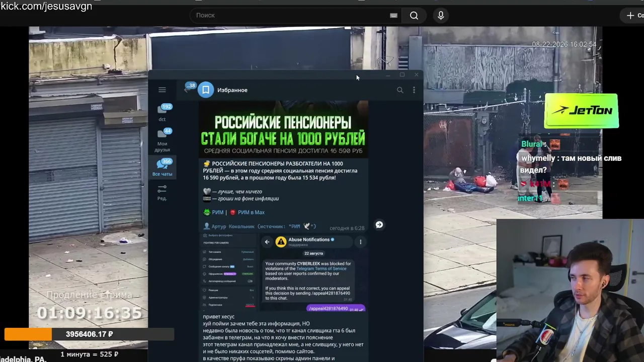This screenshot has height=362, width=644.
Task: Click the streamer webcam overlay
Action: (x=570, y=290)
